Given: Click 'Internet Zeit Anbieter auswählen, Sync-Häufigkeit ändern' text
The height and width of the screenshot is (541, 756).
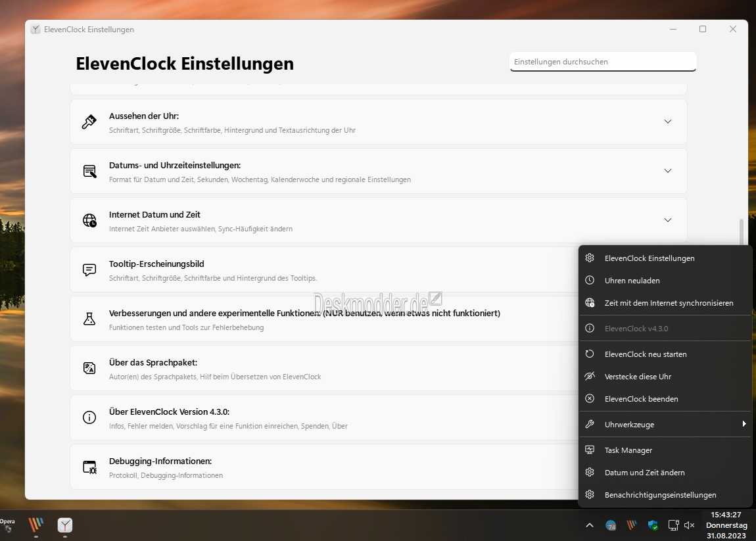Looking at the screenshot, I should 201,229.
